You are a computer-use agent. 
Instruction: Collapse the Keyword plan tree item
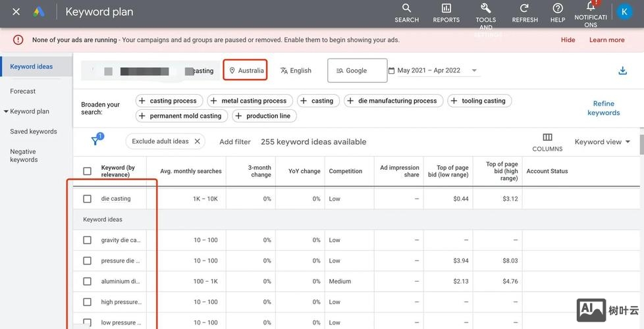pos(6,112)
